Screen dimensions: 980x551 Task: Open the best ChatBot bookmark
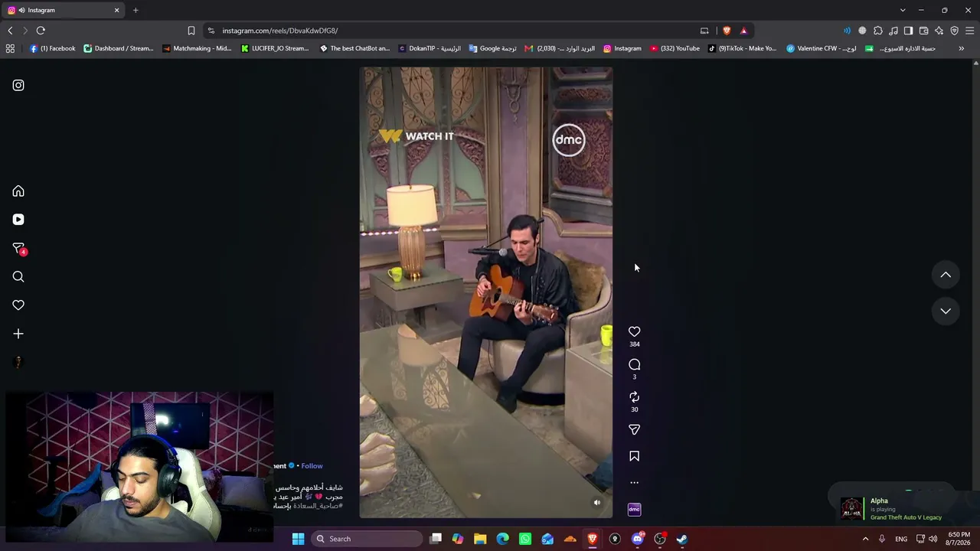354,48
